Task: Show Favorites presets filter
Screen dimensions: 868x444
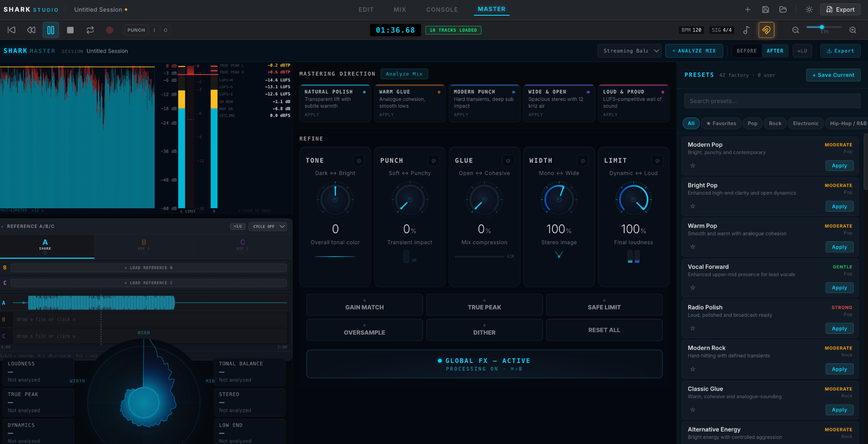Action: click(x=721, y=123)
